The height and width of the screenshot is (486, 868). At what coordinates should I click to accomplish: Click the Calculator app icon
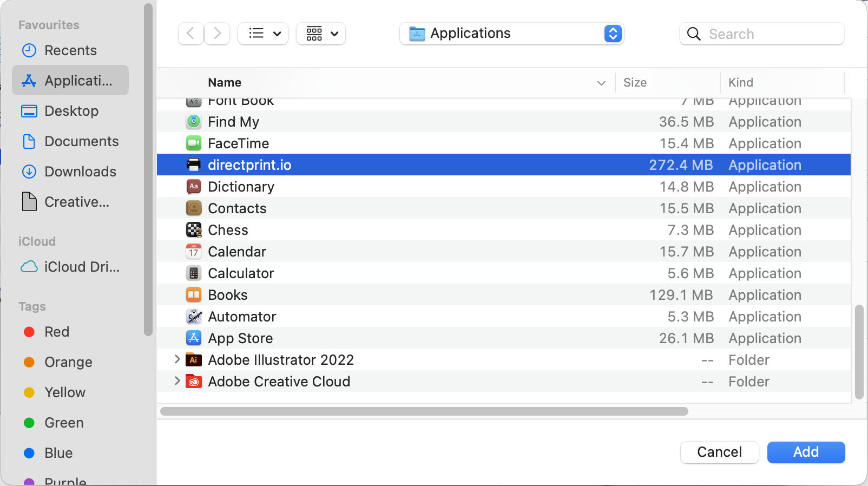tap(194, 273)
